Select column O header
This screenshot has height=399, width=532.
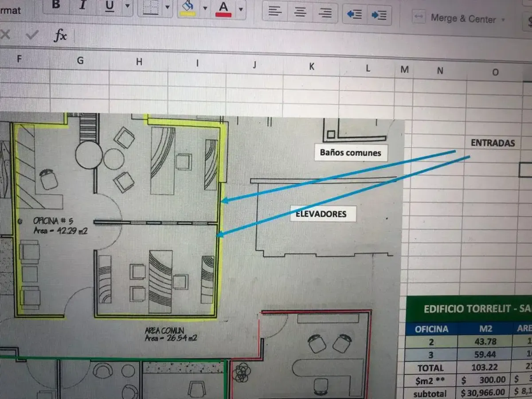[495, 72]
